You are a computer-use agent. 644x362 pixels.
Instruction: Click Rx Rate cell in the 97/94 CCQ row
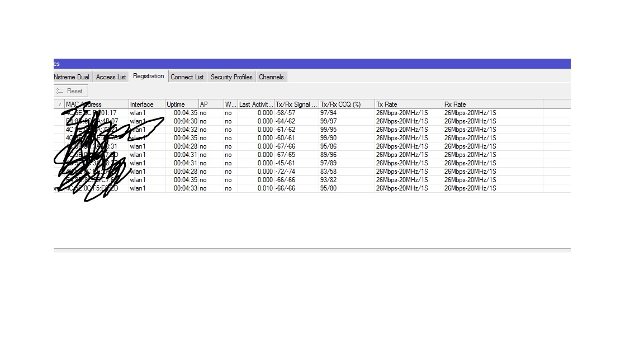coord(470,113)
